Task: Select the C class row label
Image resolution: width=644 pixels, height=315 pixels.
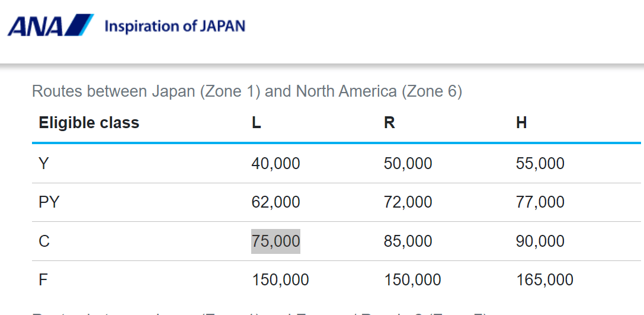Action: [x=44, y=241]
